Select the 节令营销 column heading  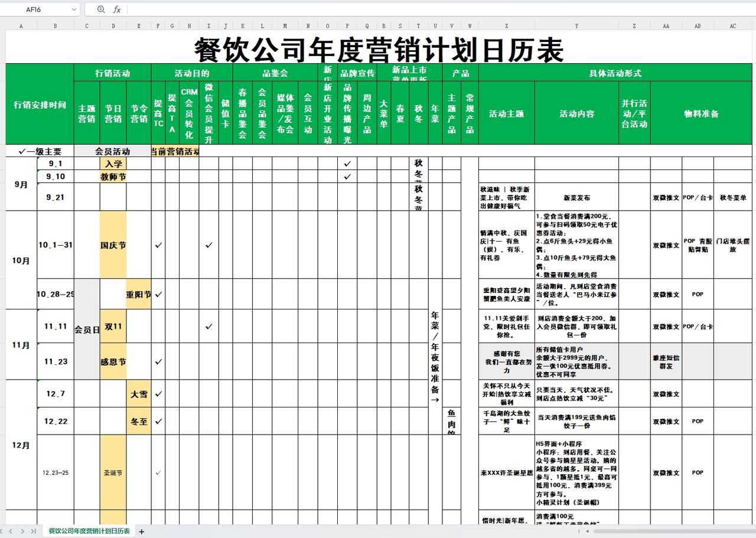pos(139,113)
